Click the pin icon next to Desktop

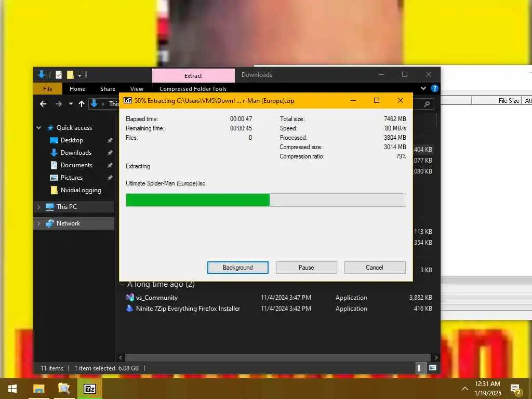coord(110,140)
